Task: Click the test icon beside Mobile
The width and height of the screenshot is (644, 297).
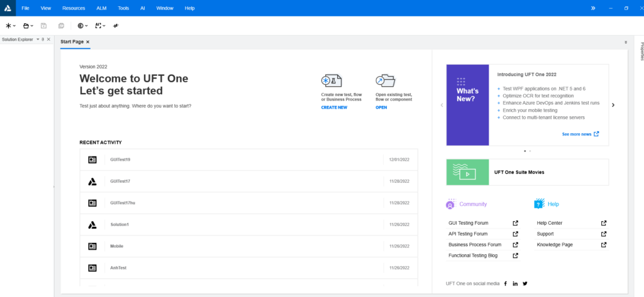Action: (x=92, y=246)
